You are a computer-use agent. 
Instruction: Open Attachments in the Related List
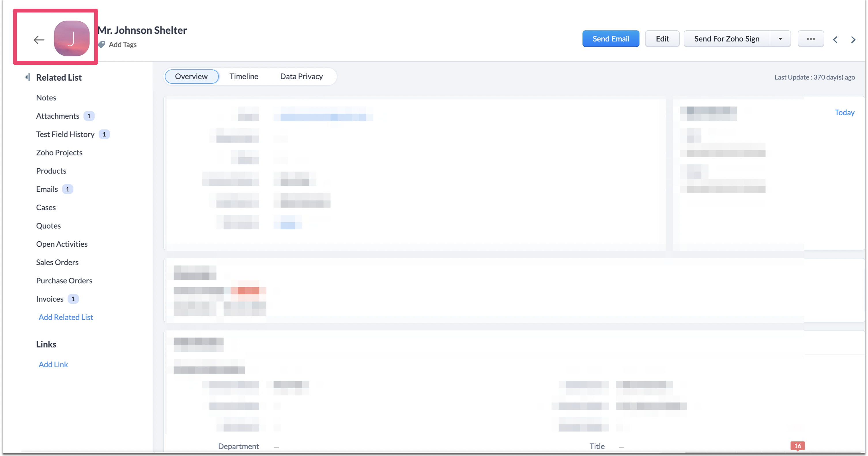pos(58,116)
